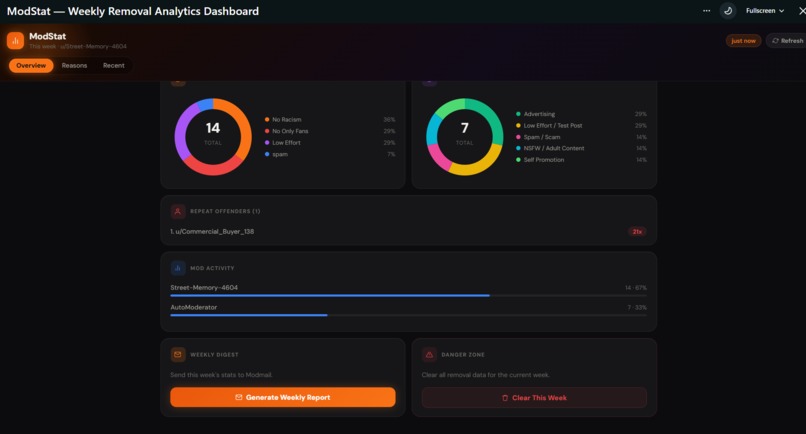Screen dimensions: 806x434
Task: Switch to the Reasons tab
Action: click(75, 65)
